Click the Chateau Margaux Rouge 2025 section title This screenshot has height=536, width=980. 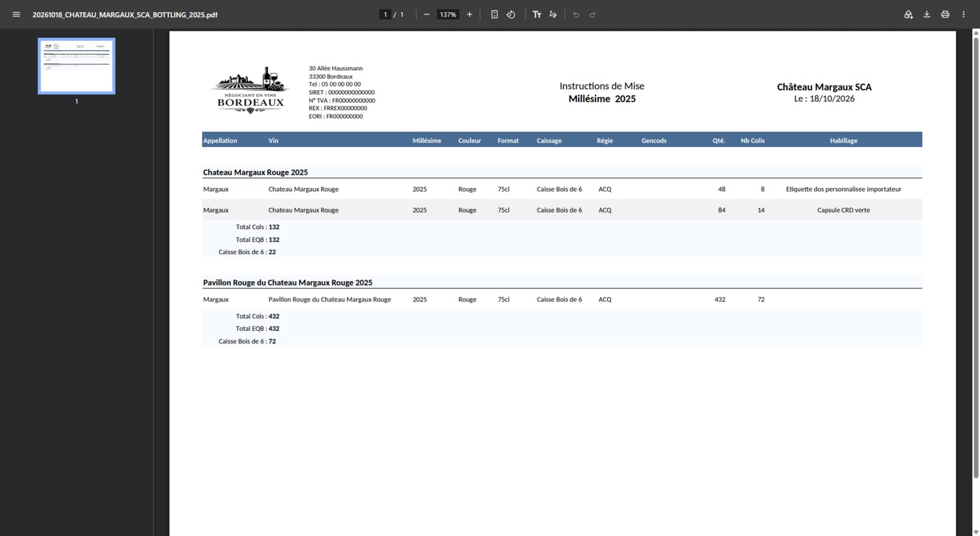255,173
